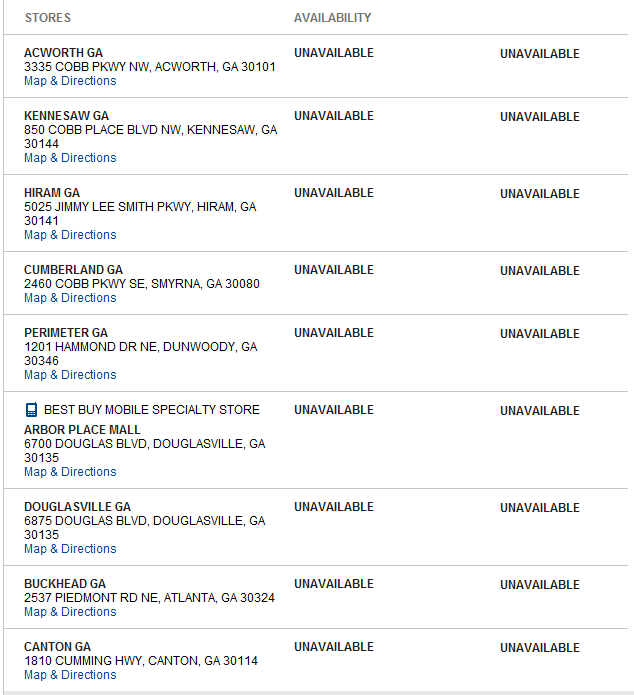Click the CANTON GA store name
This screenshot has height=695, width=634.
(x=57, y=647)
